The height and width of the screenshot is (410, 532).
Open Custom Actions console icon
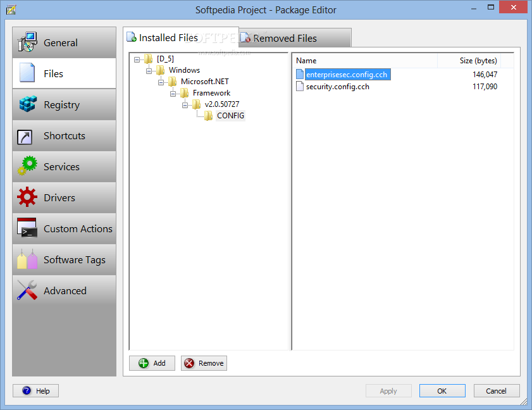(27, 228)
